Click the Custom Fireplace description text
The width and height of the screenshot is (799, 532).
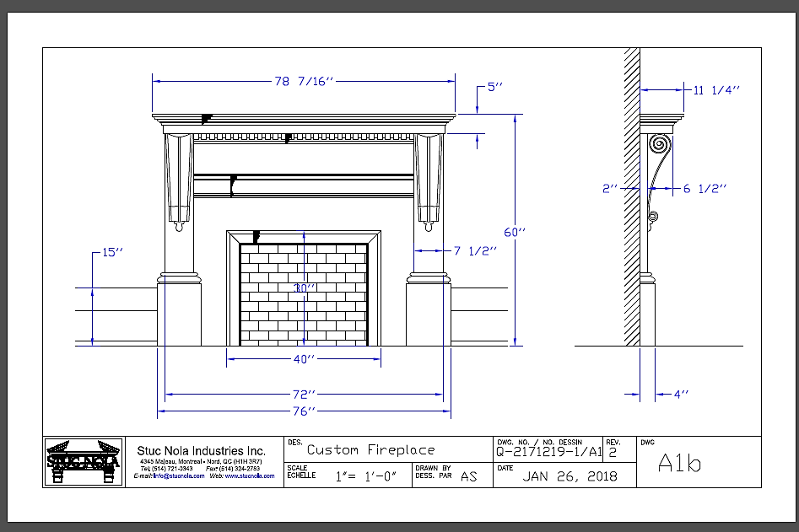pos(370,450)
